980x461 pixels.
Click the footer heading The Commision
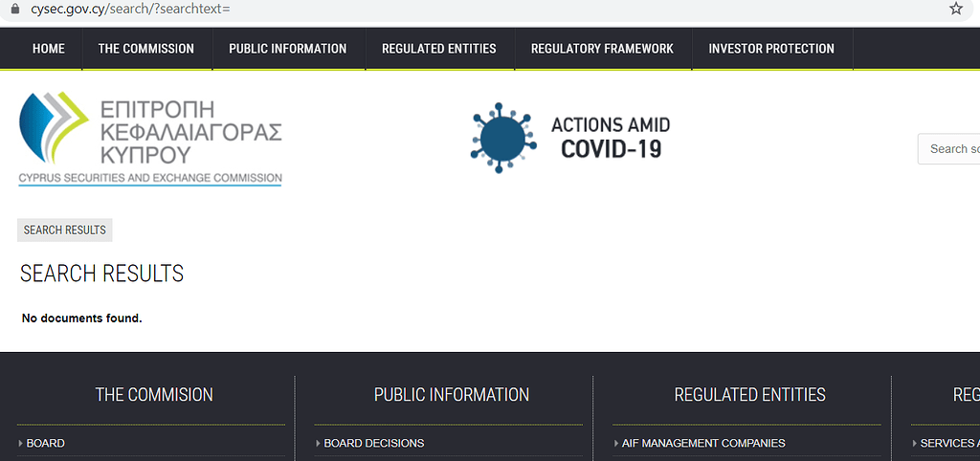[x=154, y=395]
